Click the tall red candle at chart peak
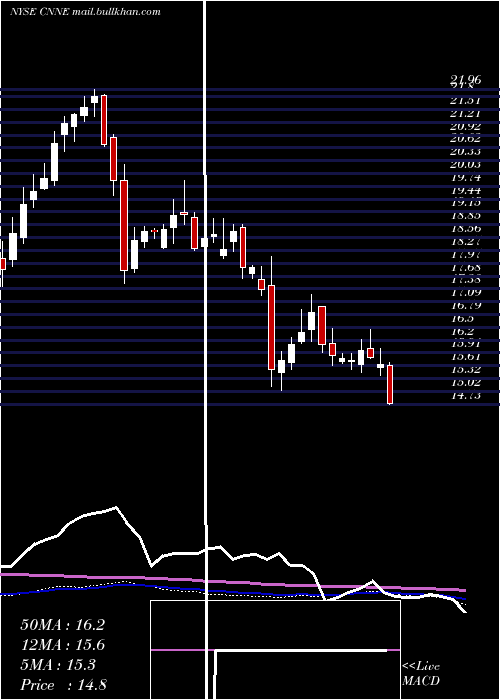 tap(104, 120)
